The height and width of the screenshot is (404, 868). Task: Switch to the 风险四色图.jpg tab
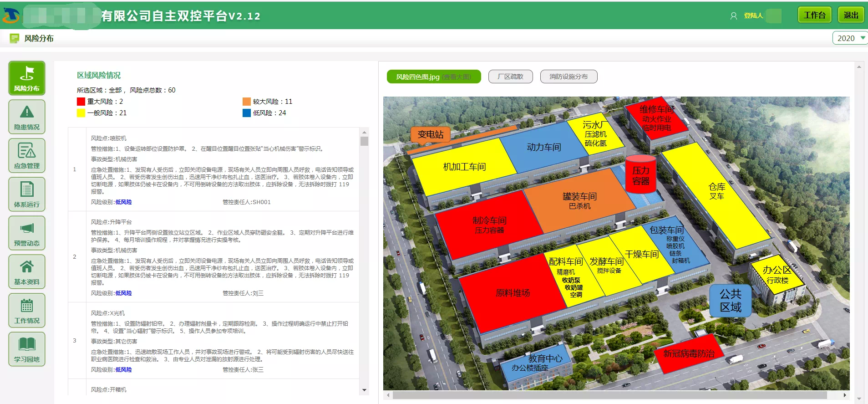(x=433, y=77)
